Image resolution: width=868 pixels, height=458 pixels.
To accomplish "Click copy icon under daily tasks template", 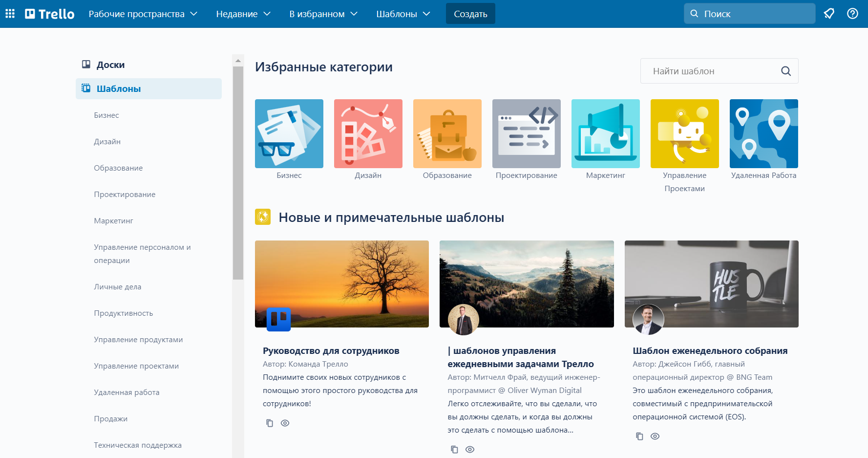I will click(x=454, y=450).
